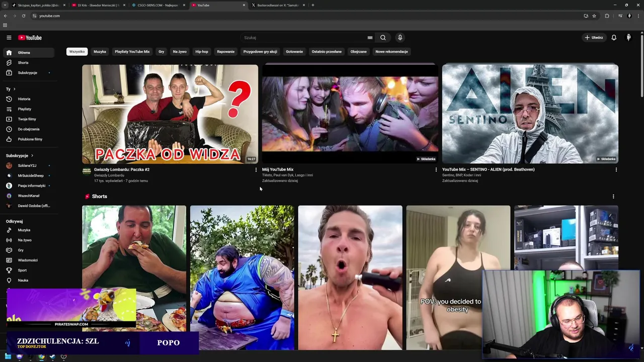644x362 pixels.
Task: Open the YouTube hamburger guide menu
Action: pyautogui.click(x=9, y=38)
